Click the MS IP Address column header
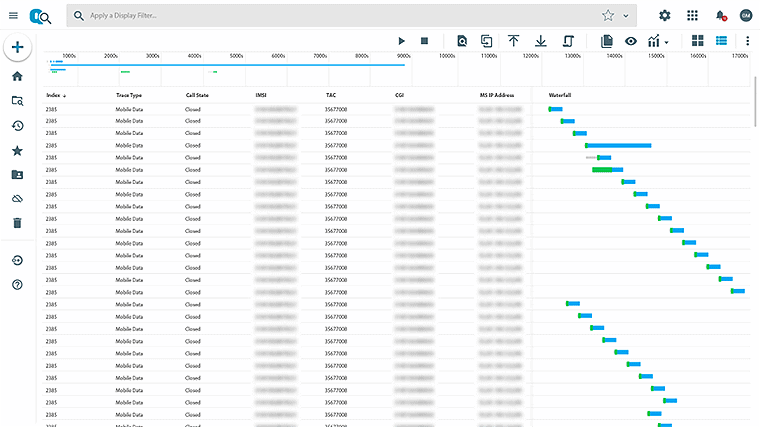The height and width of the screenshot is (427, 760). coord(497,95)
